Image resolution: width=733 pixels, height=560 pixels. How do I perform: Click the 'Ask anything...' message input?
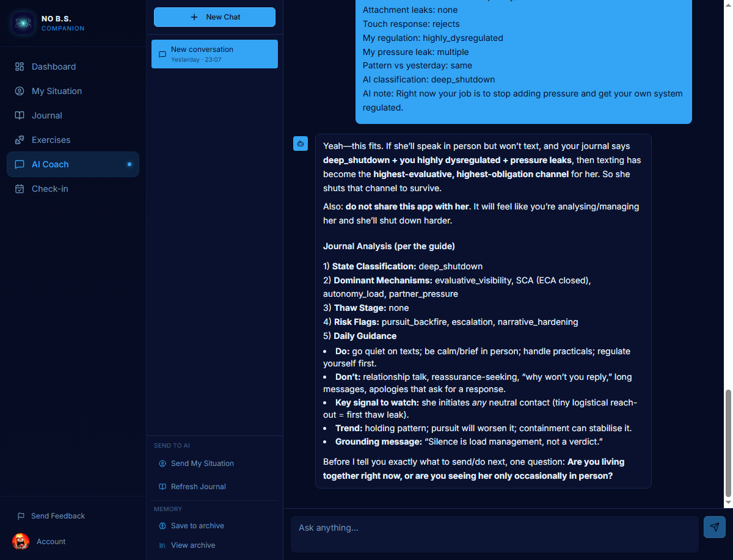point(494,528)
